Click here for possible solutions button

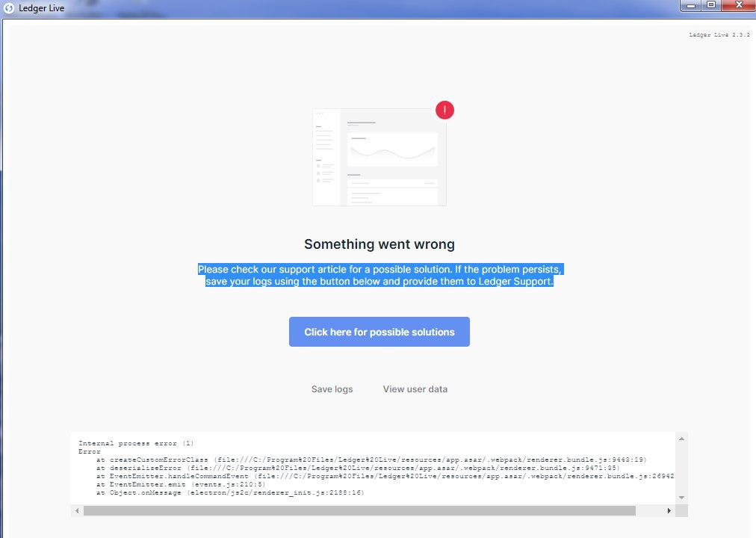[379, 332]
